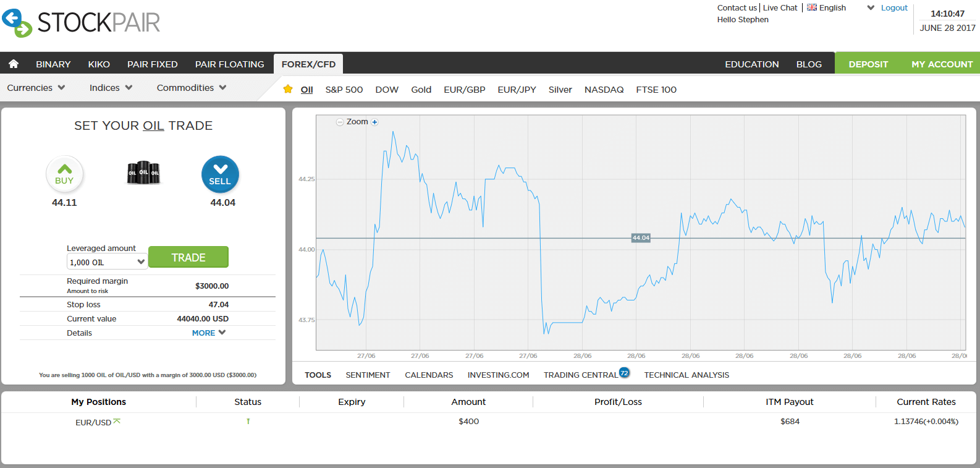Click the Trading Central 72 notification badge

tap(624, 373)
